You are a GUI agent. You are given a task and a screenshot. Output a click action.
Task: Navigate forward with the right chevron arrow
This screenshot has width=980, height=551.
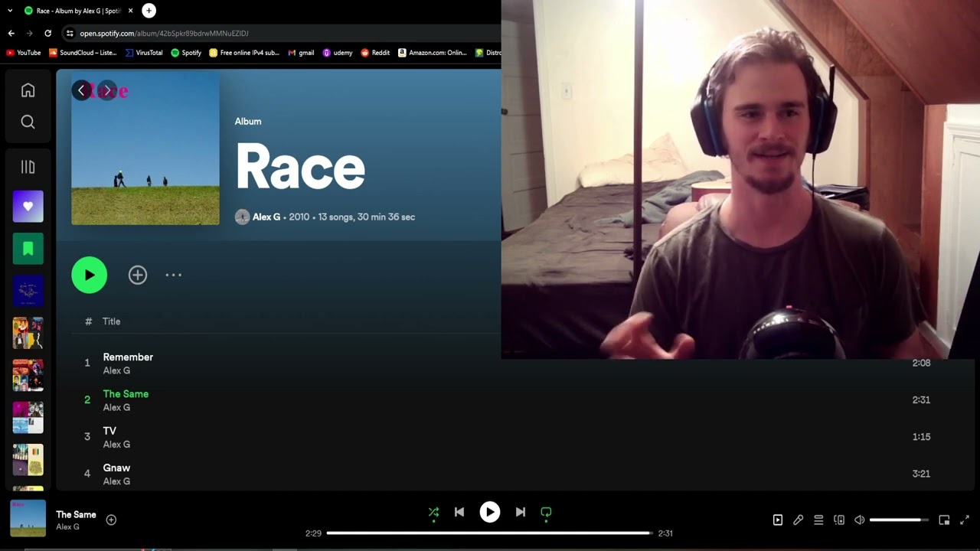tap(107, 90)
